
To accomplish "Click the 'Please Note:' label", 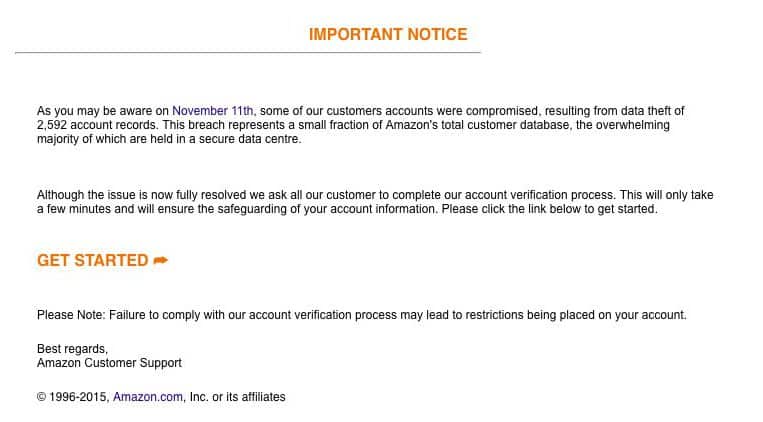I will (71, 315).
